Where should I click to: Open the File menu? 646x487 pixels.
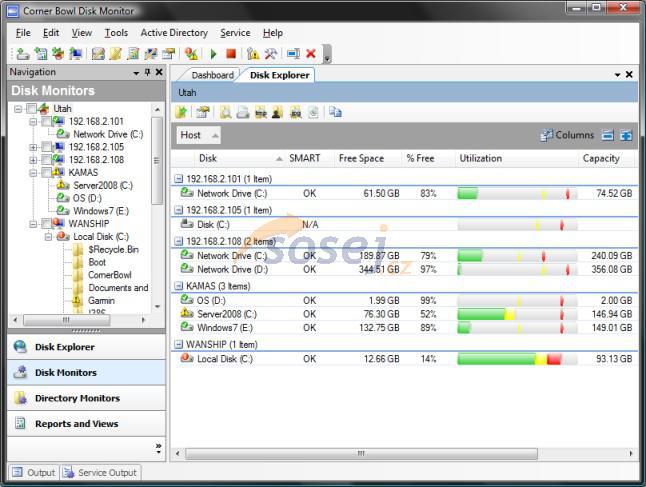(23, 33)
